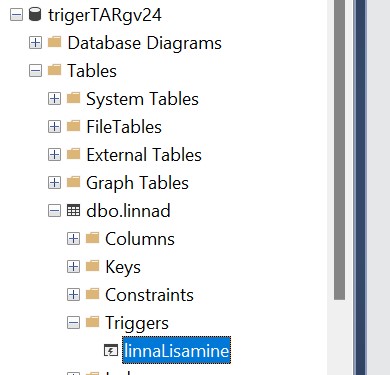Click the Database Diagrams folder icon
Image resolution: width=390 pixels, height=375 pixels.
55,42
